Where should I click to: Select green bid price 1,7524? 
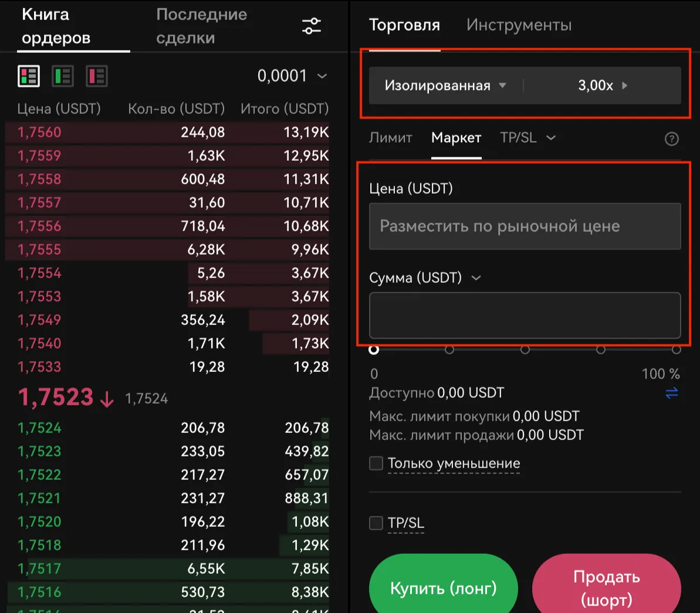pyautogui.click(x=39, y=428)
